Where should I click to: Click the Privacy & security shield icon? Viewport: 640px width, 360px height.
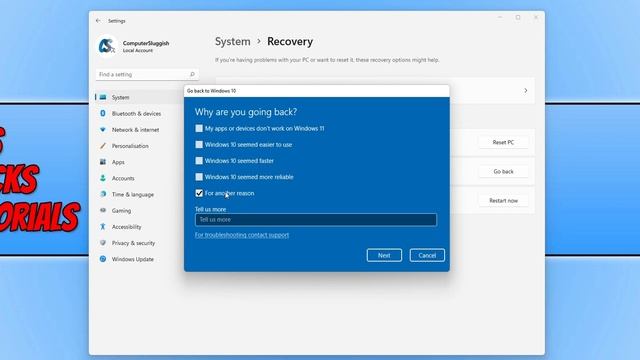coord(103,243)
